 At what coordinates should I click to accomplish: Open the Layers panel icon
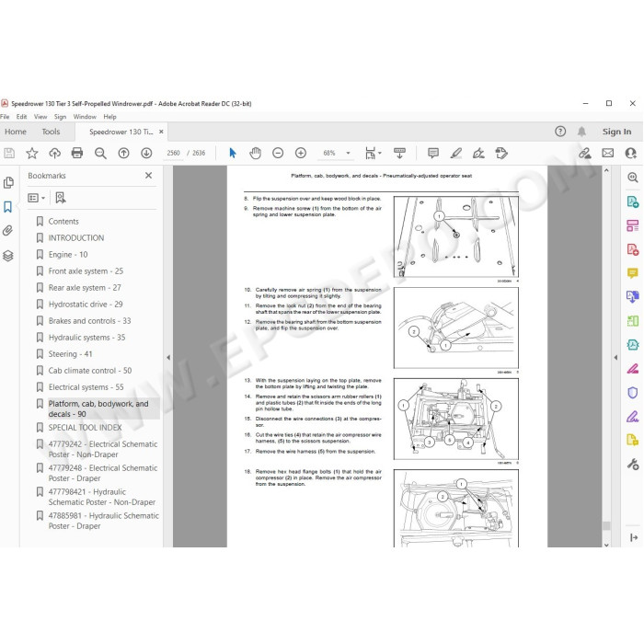[7, 256]
